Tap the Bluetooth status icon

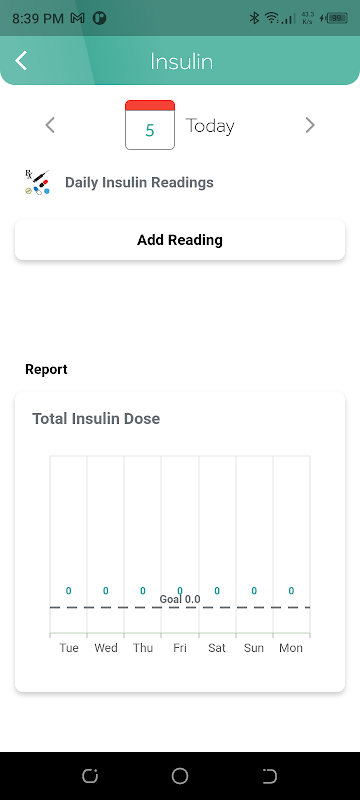(x=254, y=18)
